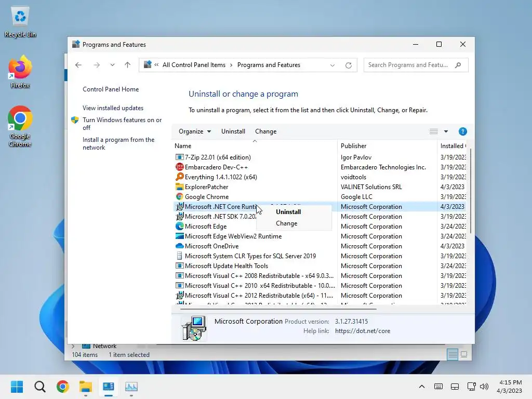The height and width of the screenshot is (399, 532).
Task: Refresh the Programs and Features list
Action: 349,65
